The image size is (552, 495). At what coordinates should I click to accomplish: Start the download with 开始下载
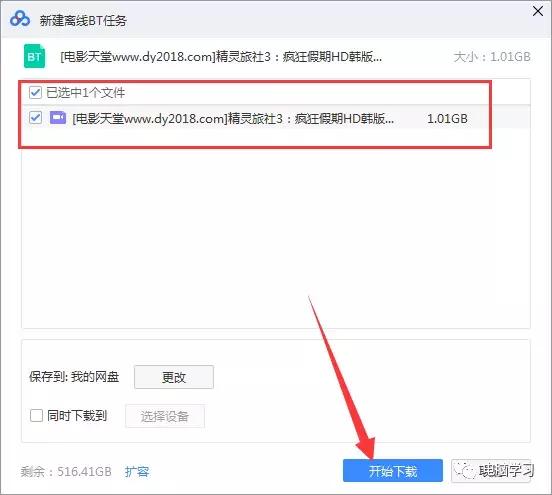[393, 471]
